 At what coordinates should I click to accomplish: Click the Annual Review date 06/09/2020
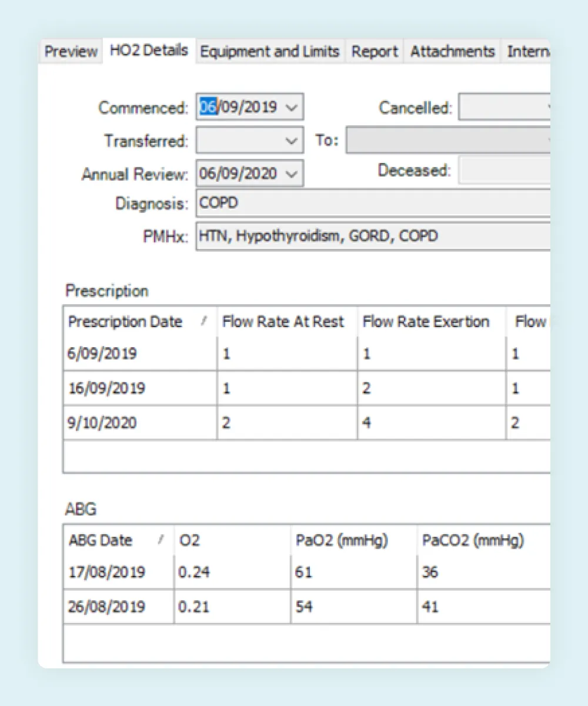pyautogui.click(x=239, y=174)
